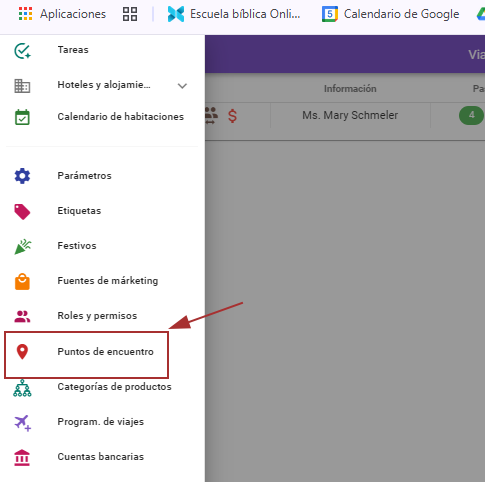Image resolution: width=485 pixels, height=482 pixels.
Task: Open the Calendario de habitaciones calendar icon
Action: point(22,117)
